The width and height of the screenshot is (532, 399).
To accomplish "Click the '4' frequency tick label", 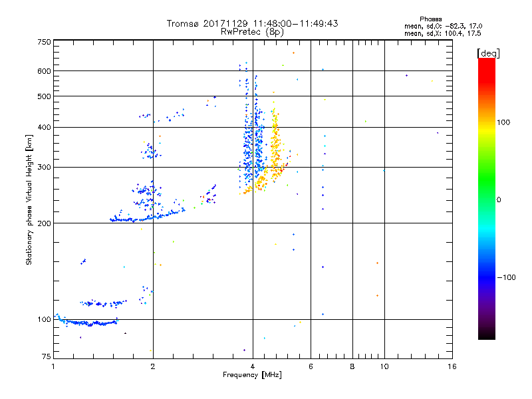I will coord(253,366).
